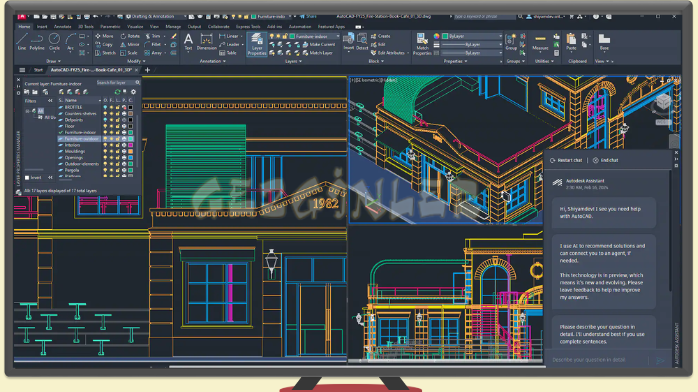Add a Linear dimension
This screenshot has height=392, width=698.
coord(229,36)
